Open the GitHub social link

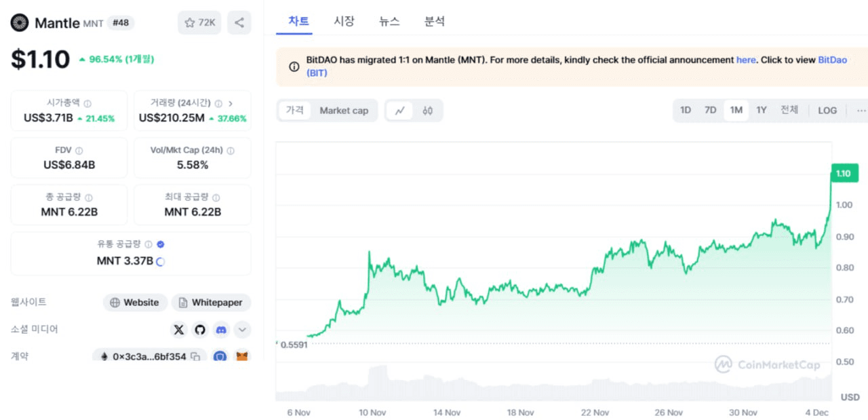(x=199, y=330)
